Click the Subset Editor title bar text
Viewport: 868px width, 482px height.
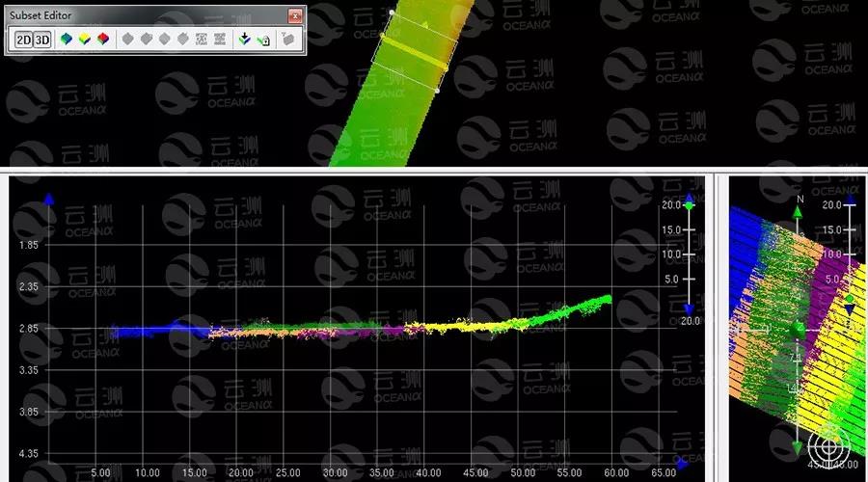tap(41, 15)
